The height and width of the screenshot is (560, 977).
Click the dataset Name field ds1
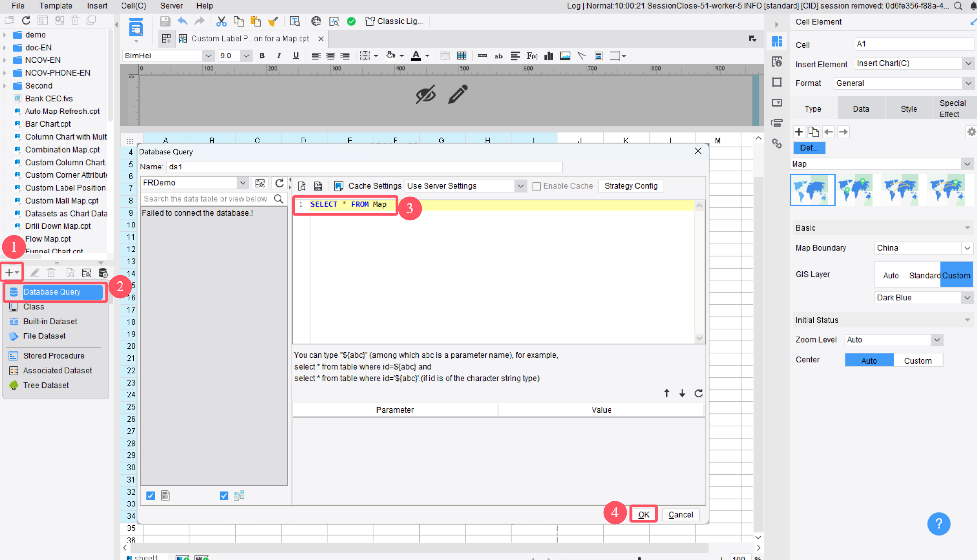click(x=365, y=167)
